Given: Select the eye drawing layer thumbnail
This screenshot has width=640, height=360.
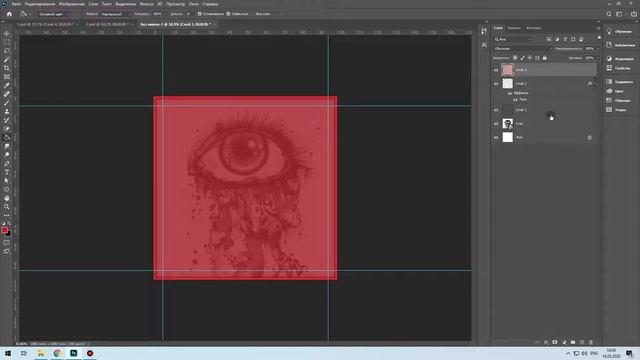Looking at the screenshot, I should (507, 124).
